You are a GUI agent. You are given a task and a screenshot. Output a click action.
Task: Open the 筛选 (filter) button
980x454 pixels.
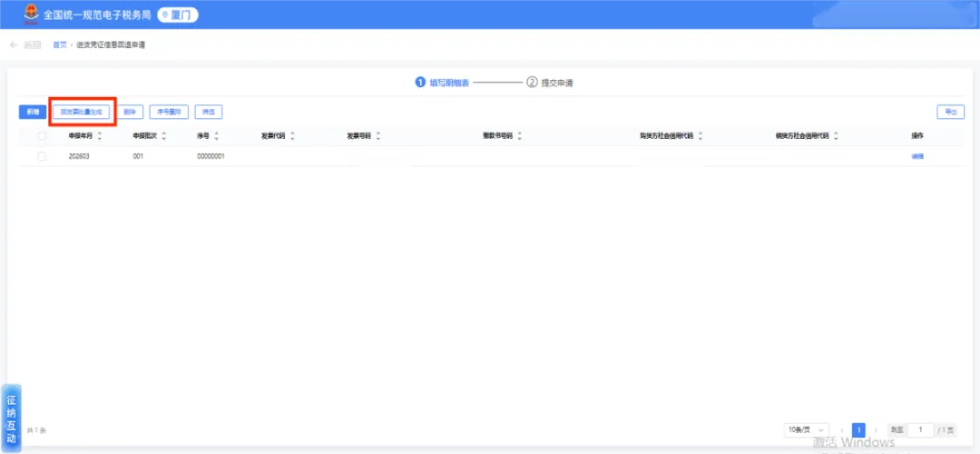click(x=209, y=112)
